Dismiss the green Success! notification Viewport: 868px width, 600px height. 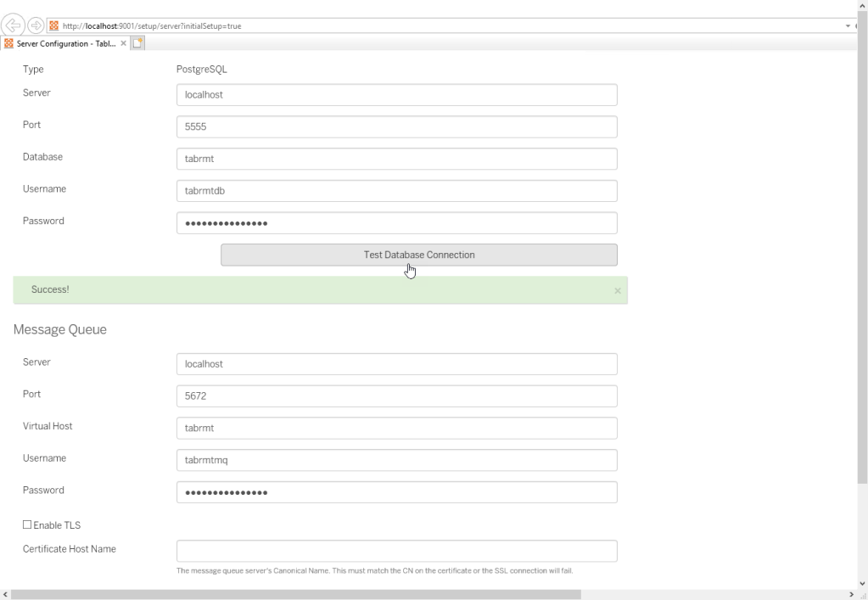tap(617, 290)
